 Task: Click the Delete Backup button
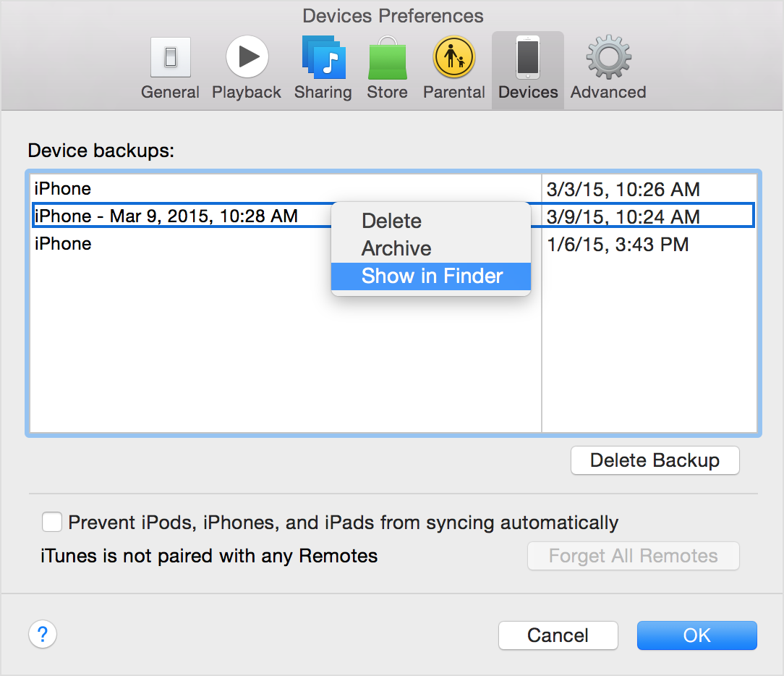655,460
